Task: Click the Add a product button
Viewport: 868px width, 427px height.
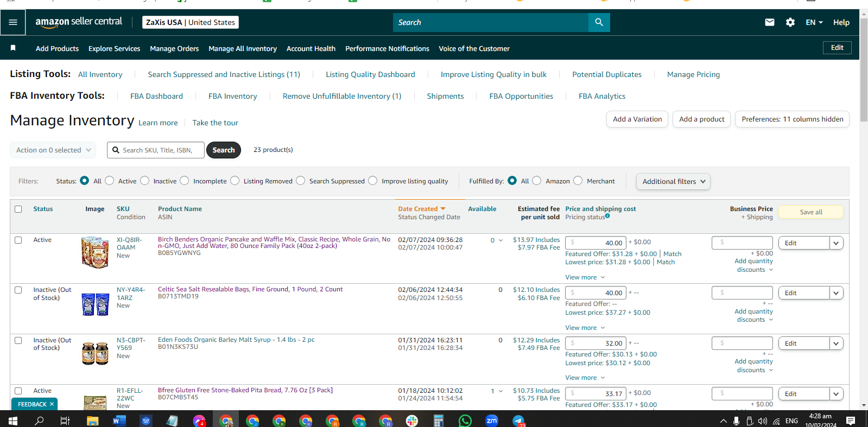Action: (x=701, y=119)
